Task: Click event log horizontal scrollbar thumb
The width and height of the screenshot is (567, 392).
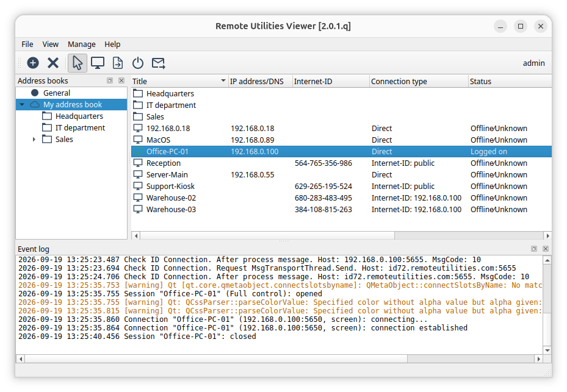Action: pos(216,358)
